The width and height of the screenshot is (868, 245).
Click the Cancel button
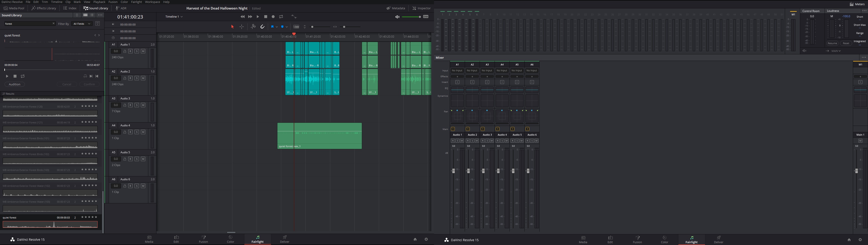tap(67, 84)
